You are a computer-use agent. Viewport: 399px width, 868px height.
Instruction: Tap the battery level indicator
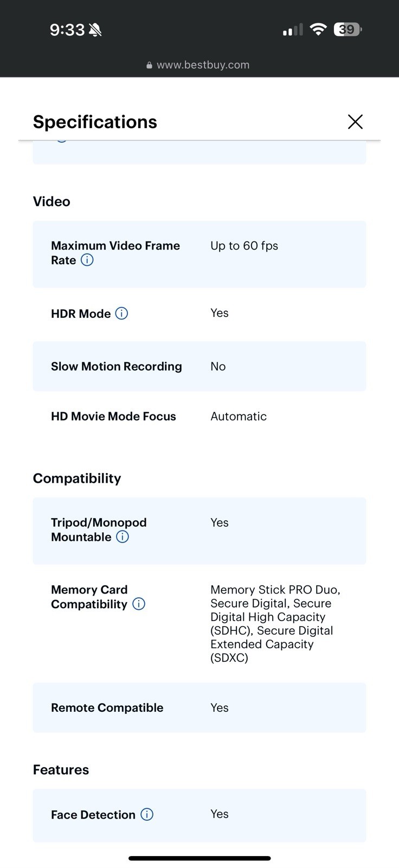click(x=347, y=29)
